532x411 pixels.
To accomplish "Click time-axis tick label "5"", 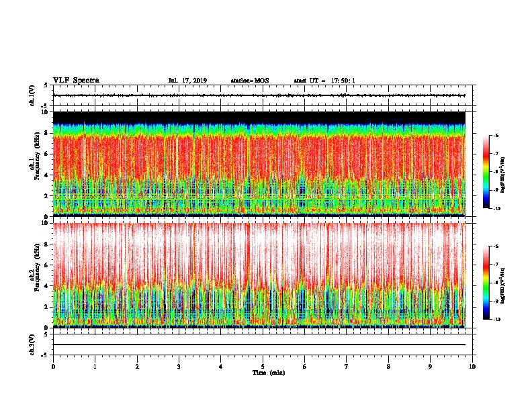I will pos(263,367).
